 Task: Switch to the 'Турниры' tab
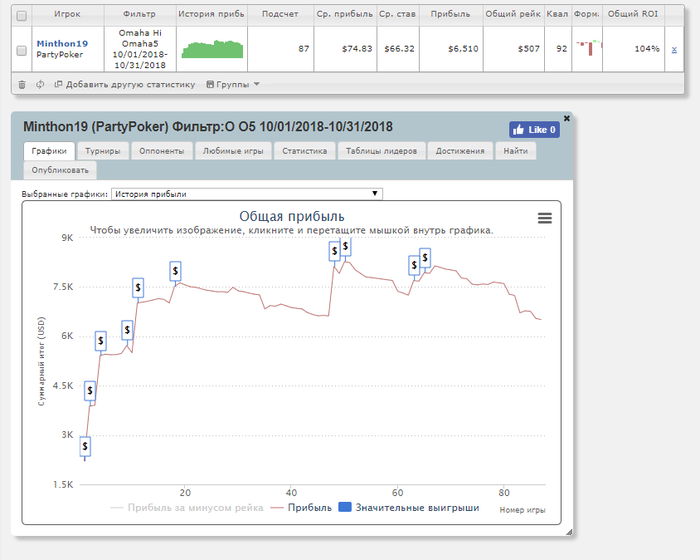pyautogui.click(x=103, y=151)
